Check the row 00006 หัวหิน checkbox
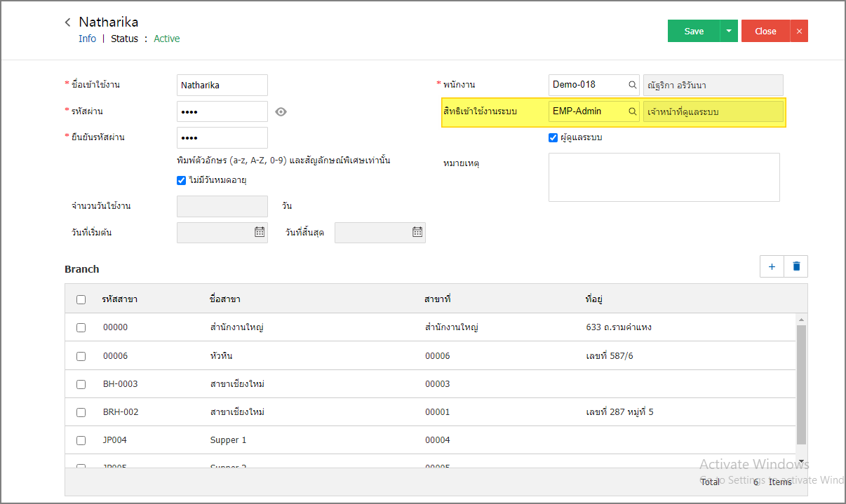846x504 pixels. click(x=81, y=356)
